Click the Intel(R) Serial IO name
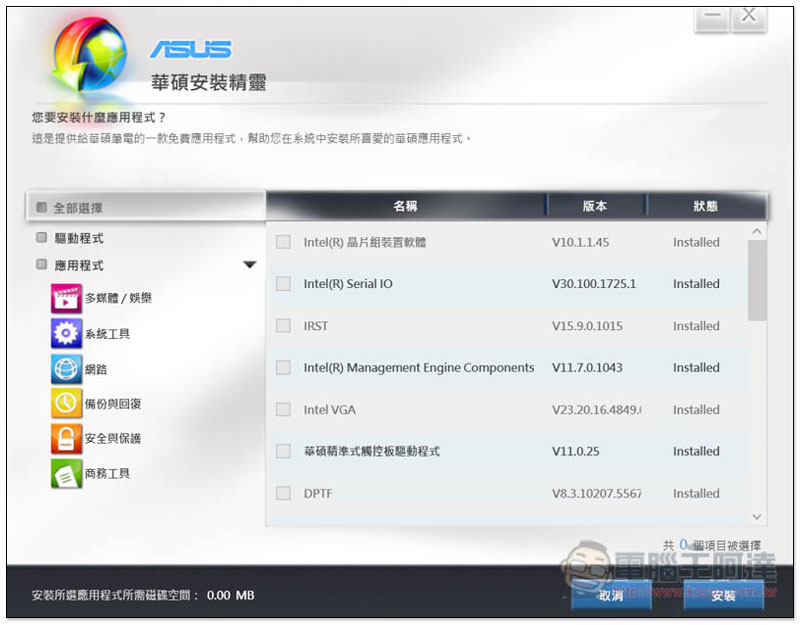Screen dimensions: 800x625 (348, 284)
